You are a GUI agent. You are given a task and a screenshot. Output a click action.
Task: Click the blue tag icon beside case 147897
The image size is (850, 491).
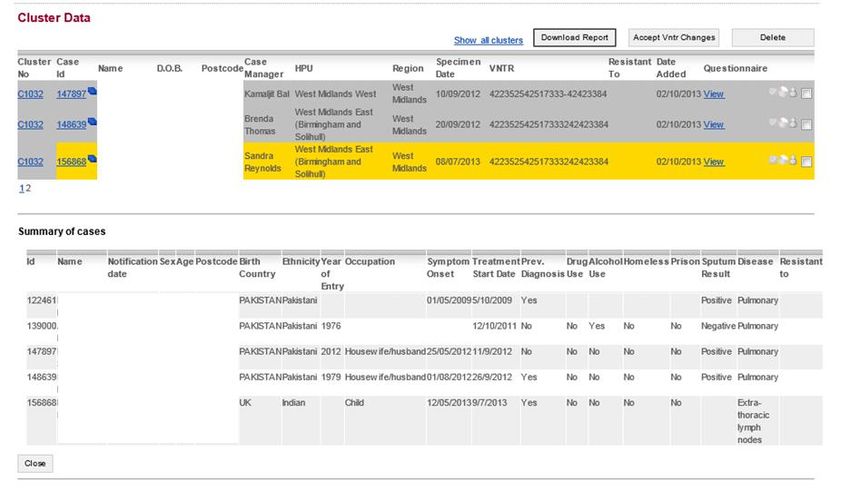92,91
